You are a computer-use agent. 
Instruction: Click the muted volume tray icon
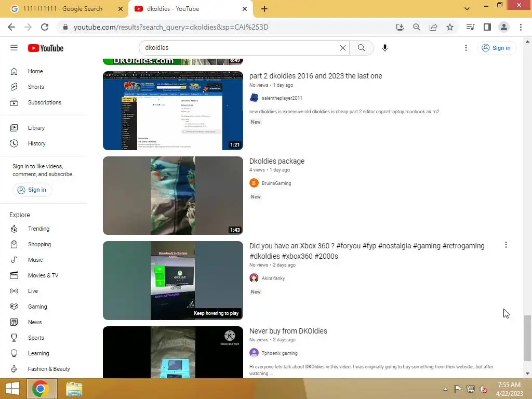pyautogui.click(x=483, y=389)
